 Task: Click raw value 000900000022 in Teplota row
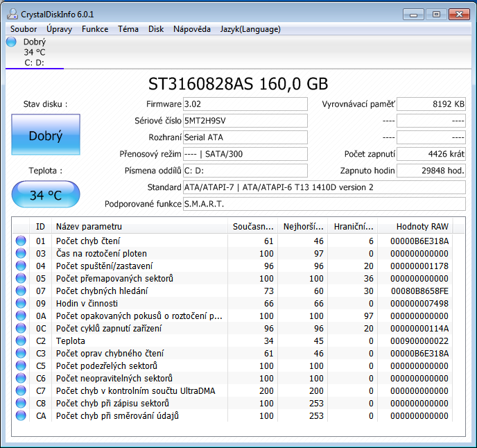419,341
